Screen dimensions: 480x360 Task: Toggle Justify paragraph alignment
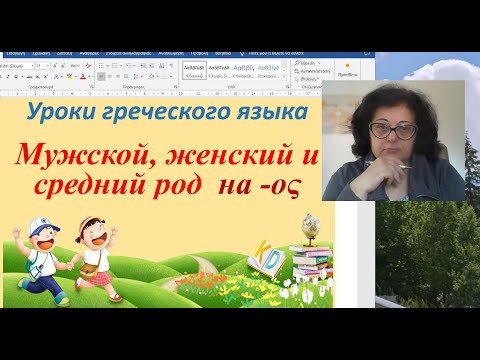pyautogui.click(x=126, y=77)
